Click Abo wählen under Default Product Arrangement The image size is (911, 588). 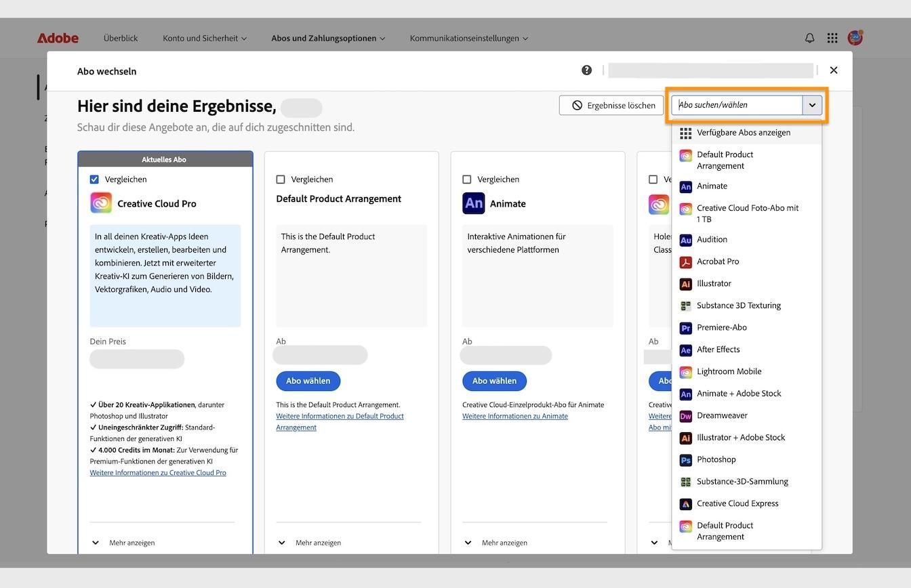308,381
